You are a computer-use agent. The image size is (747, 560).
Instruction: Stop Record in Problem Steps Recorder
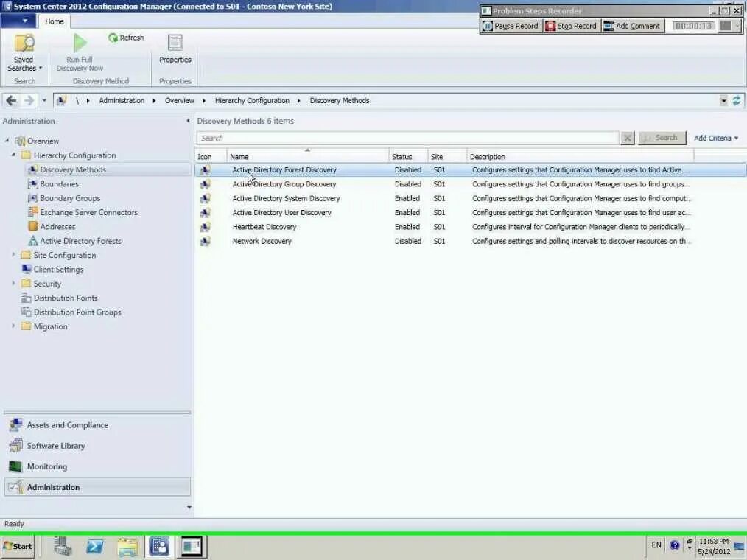click(x=571, y=26)
